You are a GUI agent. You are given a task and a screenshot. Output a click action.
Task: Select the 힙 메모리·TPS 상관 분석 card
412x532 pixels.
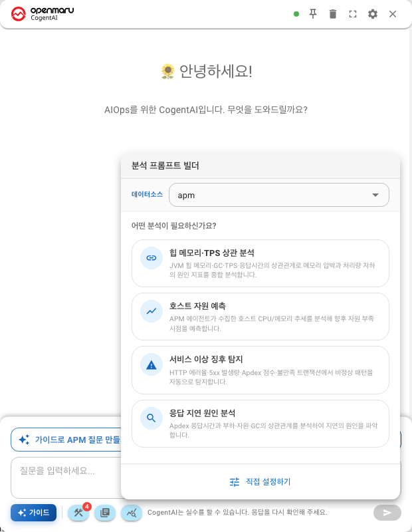coord(260,263)
